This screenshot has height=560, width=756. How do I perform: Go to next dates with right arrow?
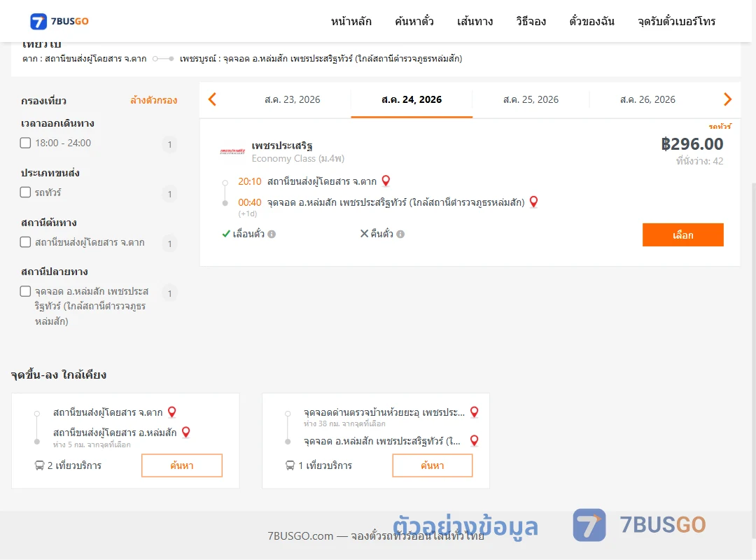(x=727, y=99)
